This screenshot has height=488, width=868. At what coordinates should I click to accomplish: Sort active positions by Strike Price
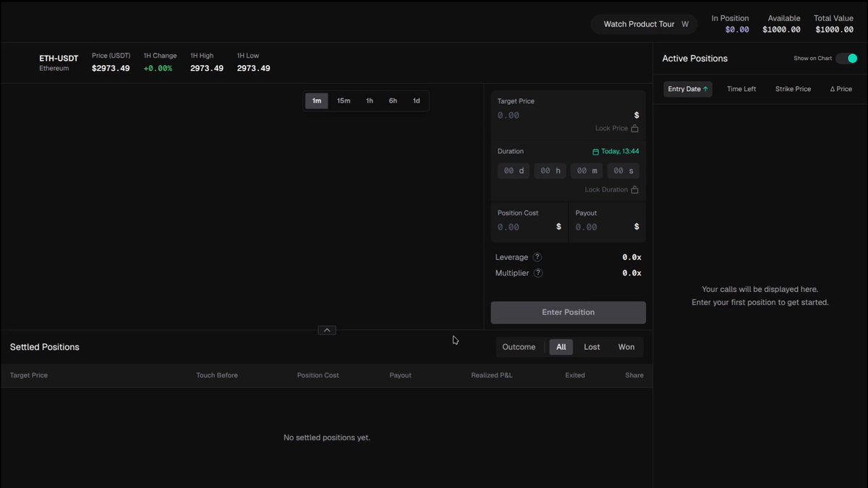(x=793, y=89)
